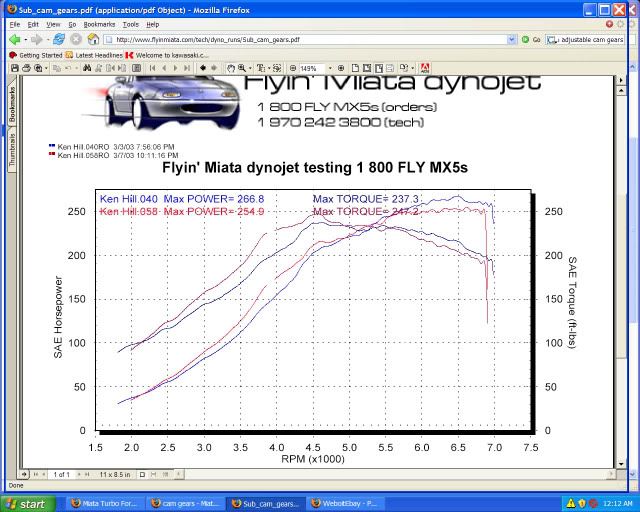
Task: Open the Bookmarks menu
Action: pos(99,24)
